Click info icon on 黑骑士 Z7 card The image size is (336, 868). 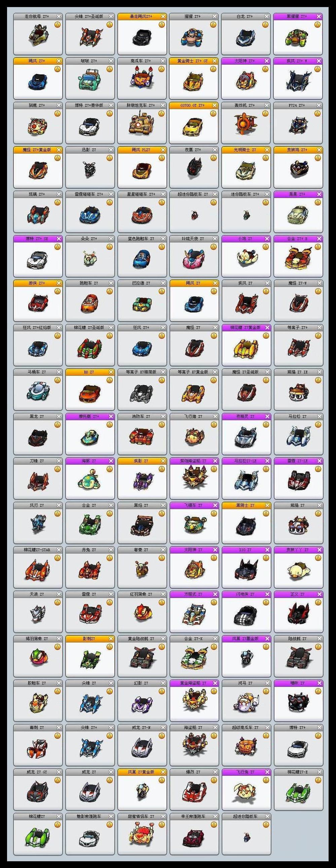click(x=266, y=514)
